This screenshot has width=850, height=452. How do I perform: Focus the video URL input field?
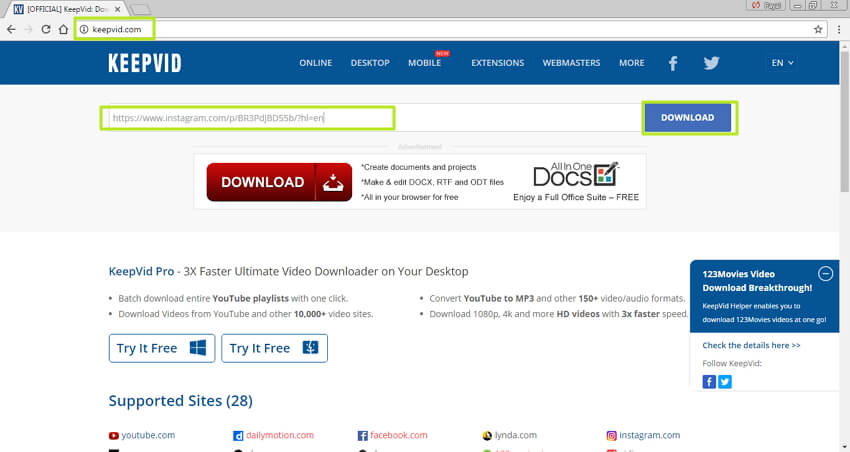pyautogui.click(x=375, y=118)
